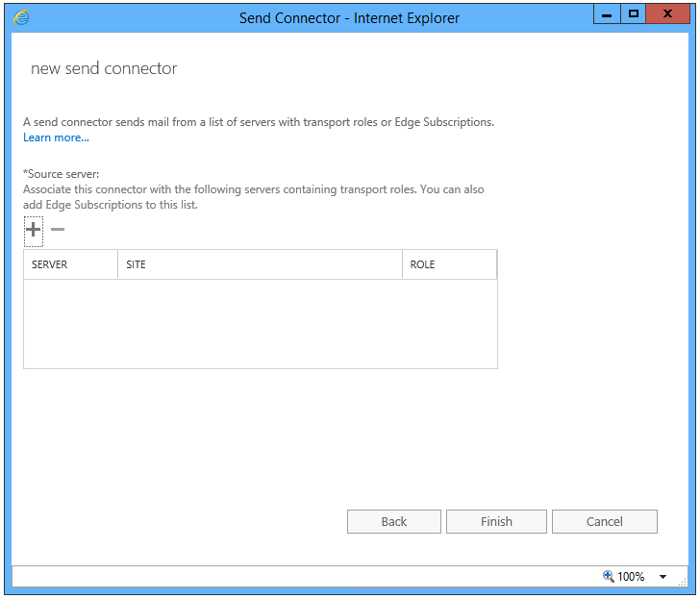The height and width of the screenshot is (599, 700).
Task: Open the Learn more link
Action: (x=56, y=137)
